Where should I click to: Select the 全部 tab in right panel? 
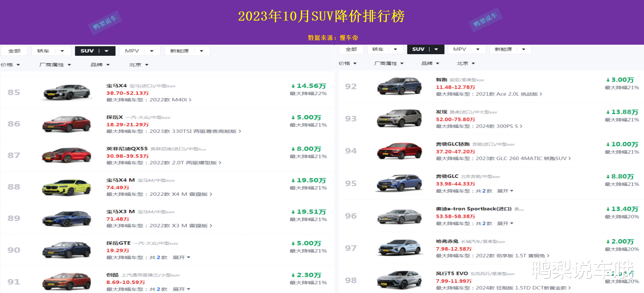351,49
